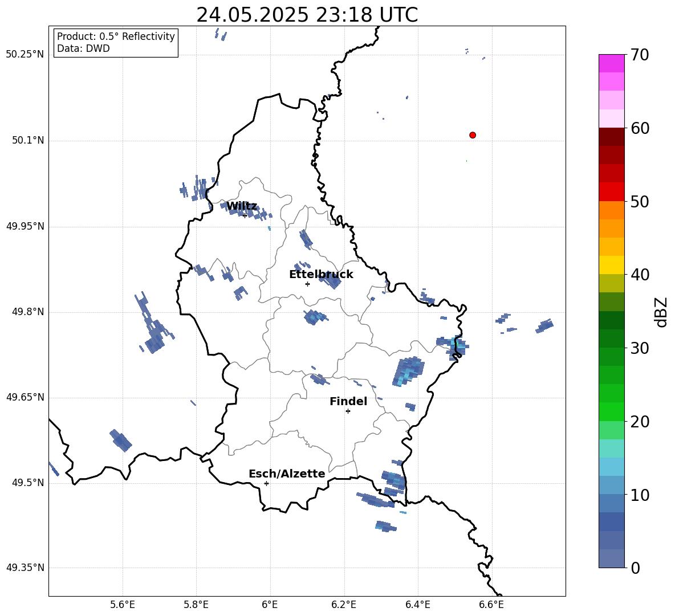Click the 20 colorbar tick value
Image resolution: width=675 pixels, height=616 pixels.
pos(640,421)
